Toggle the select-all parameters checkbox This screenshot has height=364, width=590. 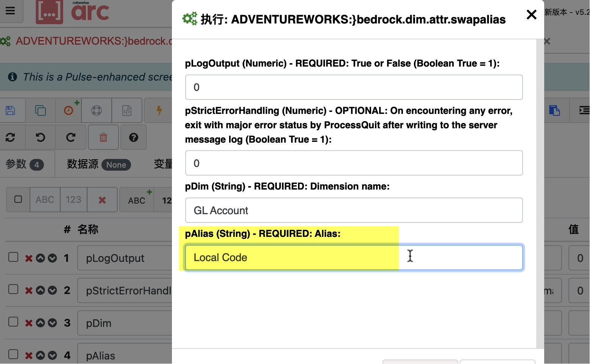18,199
